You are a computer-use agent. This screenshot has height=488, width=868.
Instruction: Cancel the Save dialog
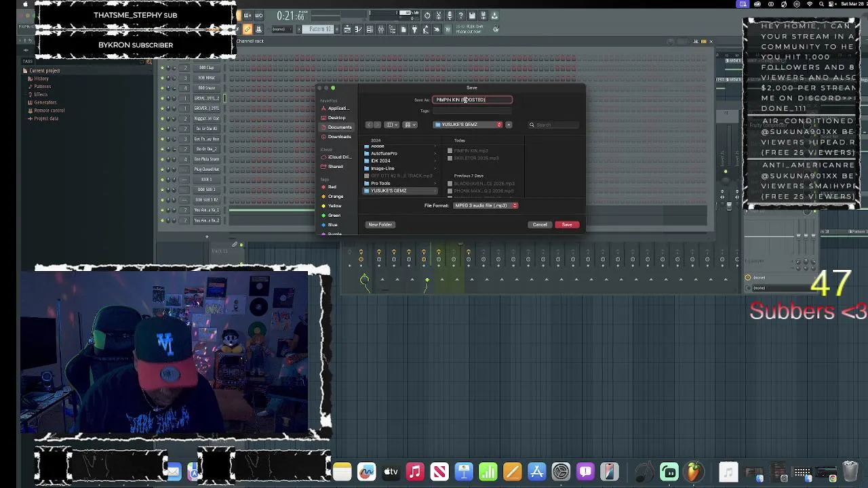pyautogui.click(x=540, y=224)
